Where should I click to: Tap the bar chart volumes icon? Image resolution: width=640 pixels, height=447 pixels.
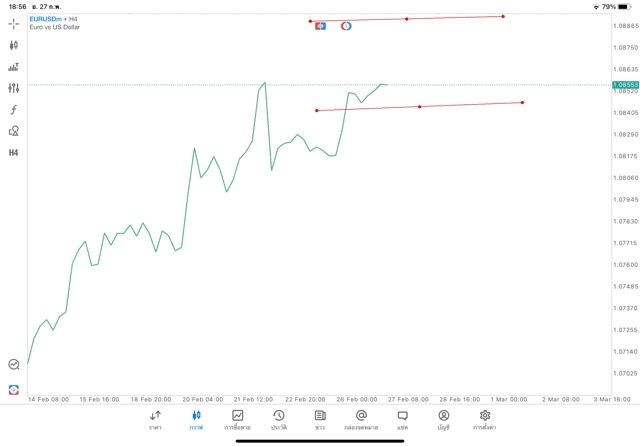14,67
